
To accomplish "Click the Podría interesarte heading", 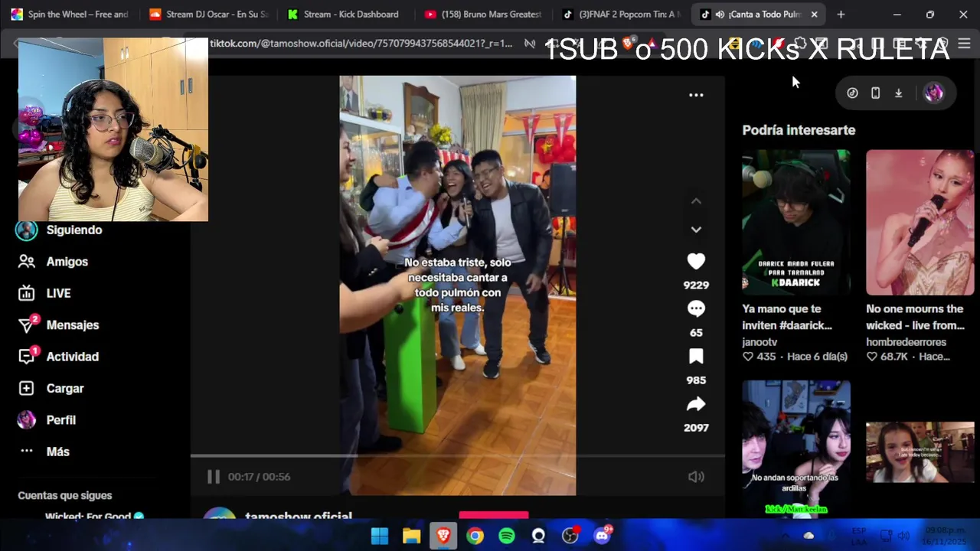I will (799, 130).
